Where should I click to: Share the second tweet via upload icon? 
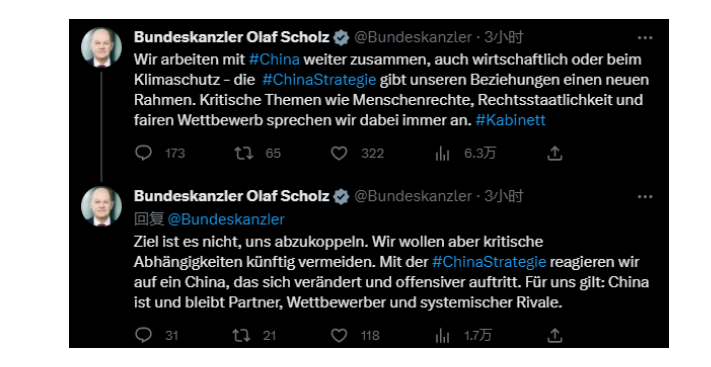coord(555,335)
